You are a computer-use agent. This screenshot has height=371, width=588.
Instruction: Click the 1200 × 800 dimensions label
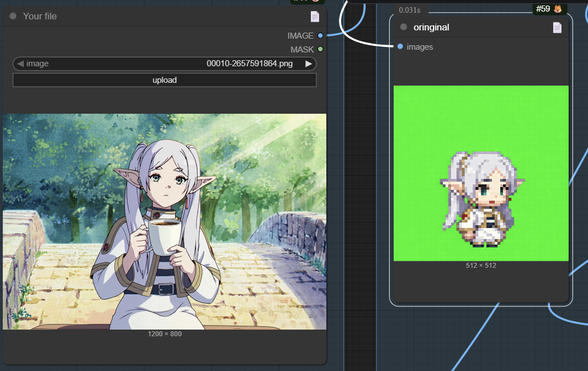click(x=165, y=334)
